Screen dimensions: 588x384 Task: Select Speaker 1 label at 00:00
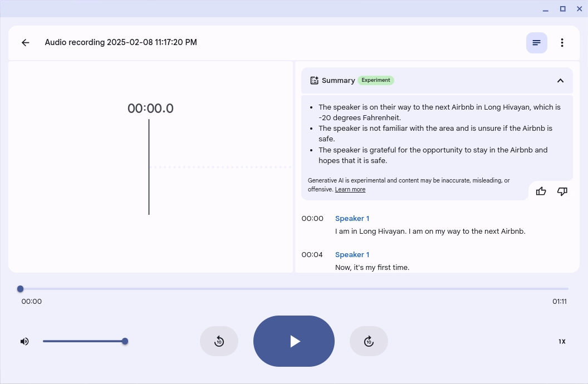[x=352, y=219]
